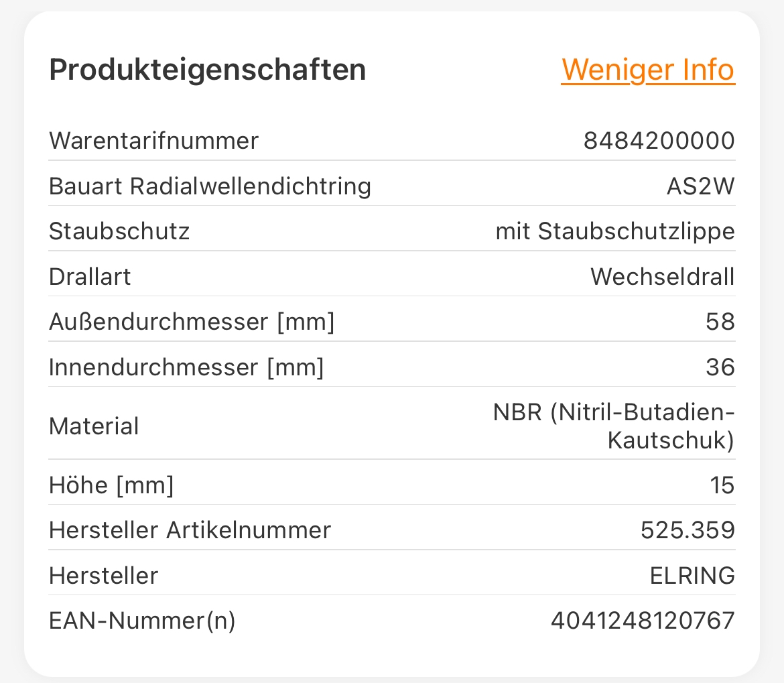784x683 pixels.
Task: Click the Höhe [mm] label
Action: coord(111,485)
